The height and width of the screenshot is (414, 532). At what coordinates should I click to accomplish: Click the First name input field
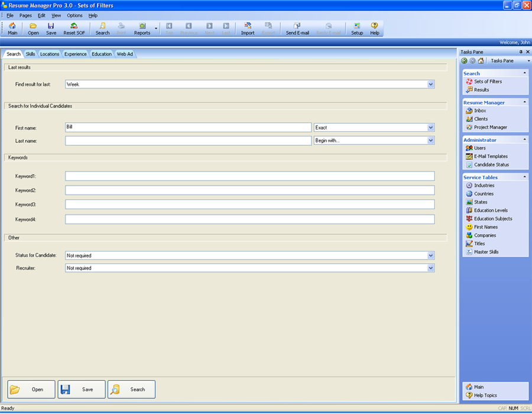coord(189,128)
